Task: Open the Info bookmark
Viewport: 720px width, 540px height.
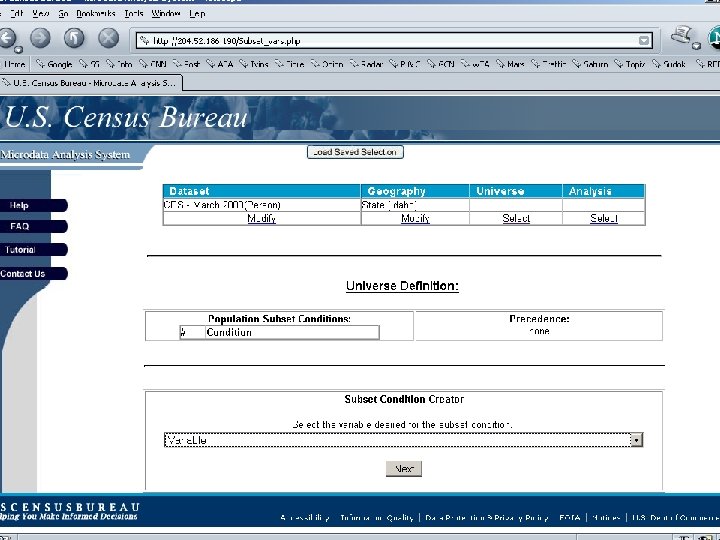Action: 119,64
